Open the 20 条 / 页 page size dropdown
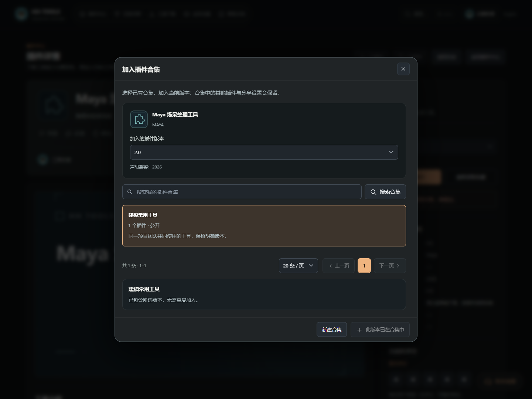The width and height of the screenshot is (532, 399). pyautogui.click(x=298, y=266)
